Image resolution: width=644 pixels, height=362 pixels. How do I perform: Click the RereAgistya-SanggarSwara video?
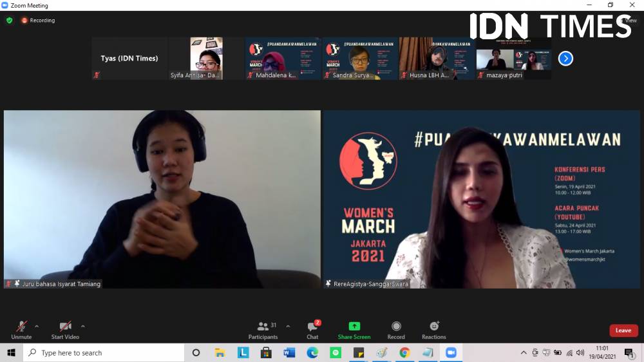click(481, 199)
